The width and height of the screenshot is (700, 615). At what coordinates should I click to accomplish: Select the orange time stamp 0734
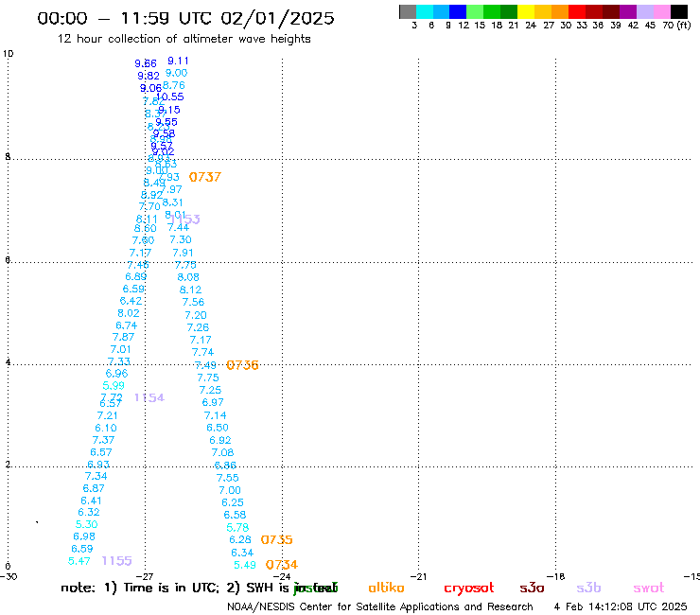coord(282,565)
